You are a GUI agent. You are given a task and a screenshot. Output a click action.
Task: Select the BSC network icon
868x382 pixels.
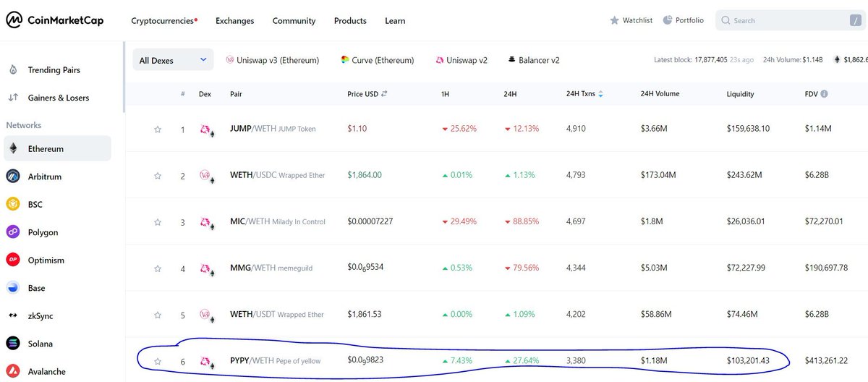tap(13, 205)
